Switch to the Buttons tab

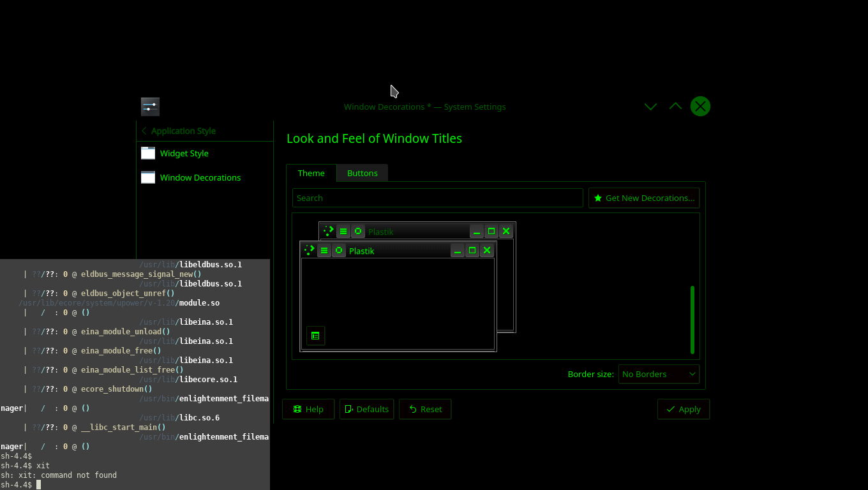(x=362, y=173)
